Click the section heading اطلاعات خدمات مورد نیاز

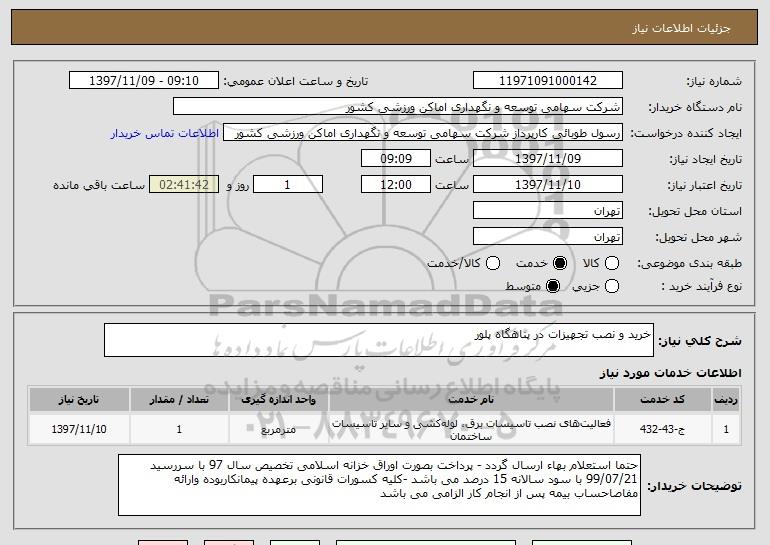(670, 373)
